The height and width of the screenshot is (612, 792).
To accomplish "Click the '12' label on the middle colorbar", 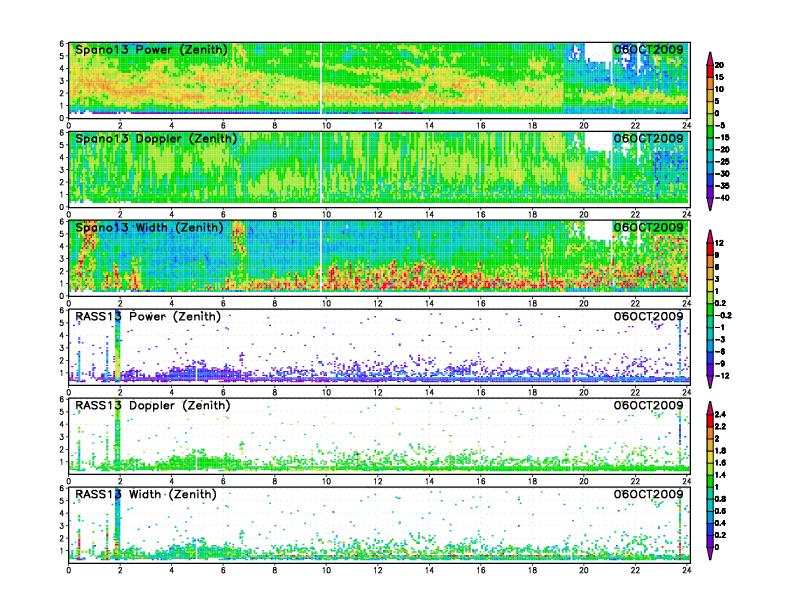I will [719, 243].
